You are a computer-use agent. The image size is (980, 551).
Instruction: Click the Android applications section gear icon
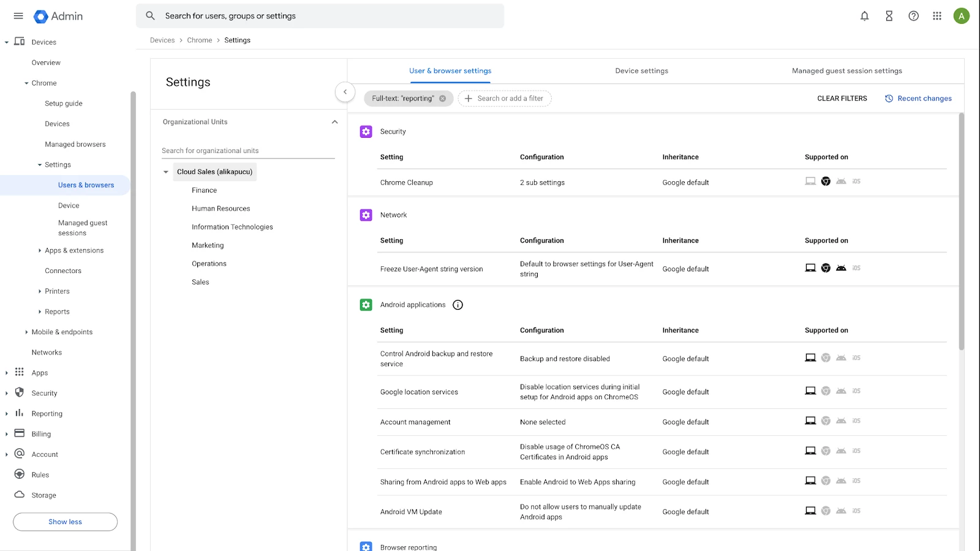[x=366, y=305]
